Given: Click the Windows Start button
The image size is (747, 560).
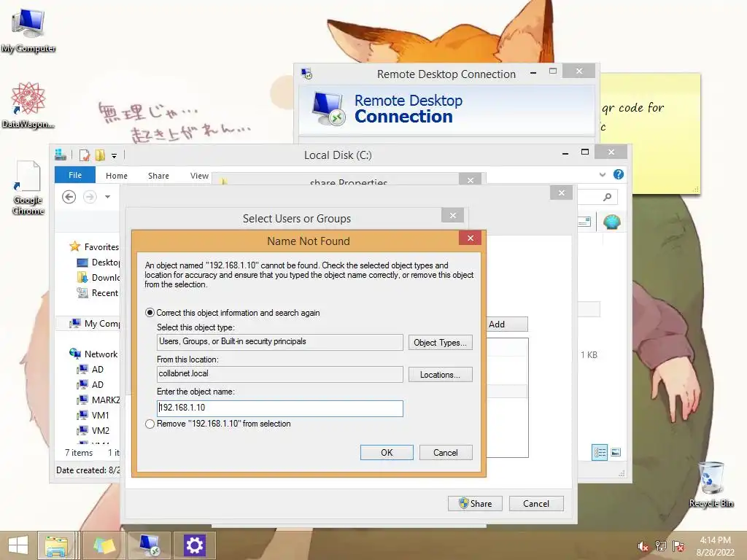Looking at the screenshot, I should 18,545.
